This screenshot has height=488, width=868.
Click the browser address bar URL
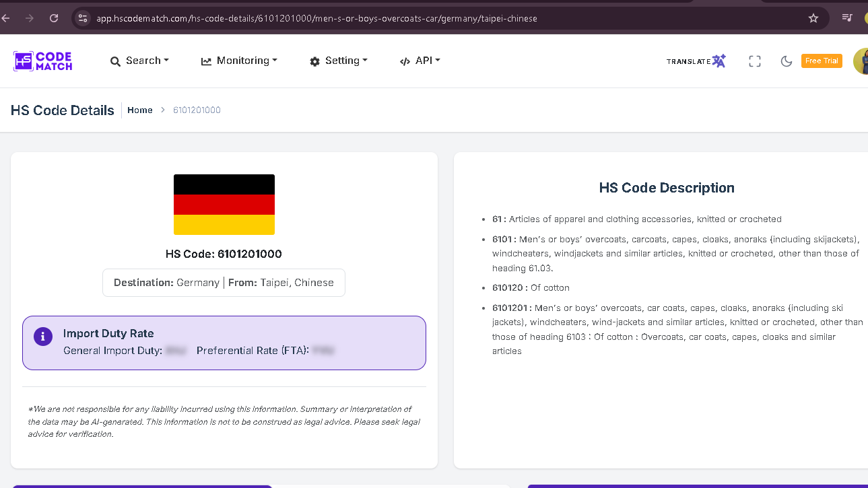point(316,18)
